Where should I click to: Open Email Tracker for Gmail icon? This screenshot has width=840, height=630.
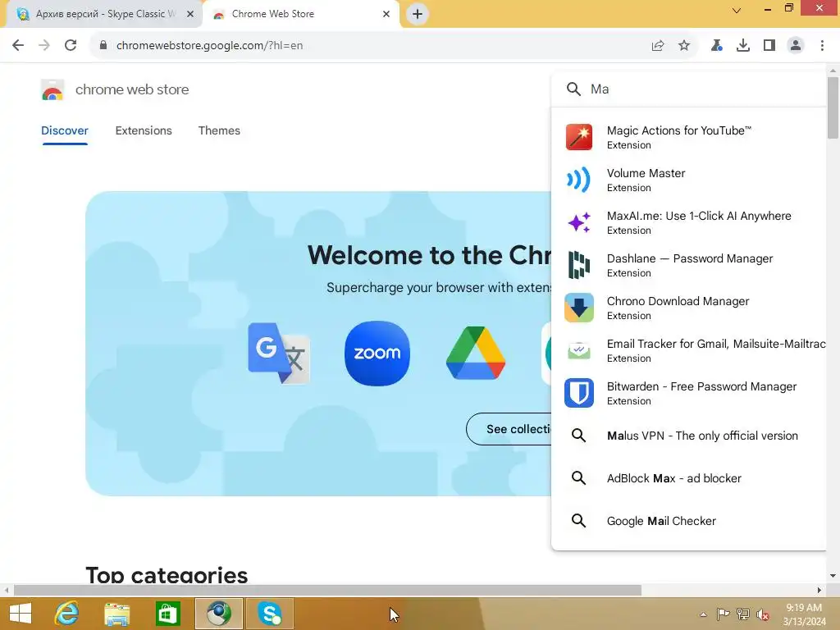pyautogui.click(x=578, y=350)
